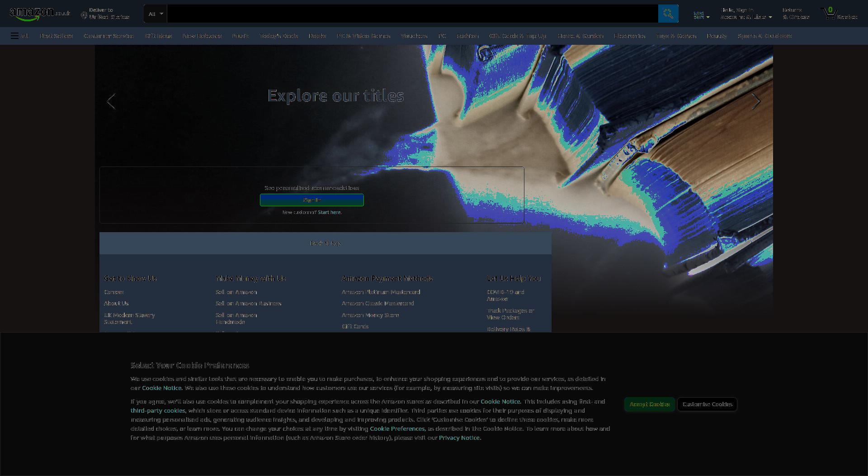Open Returns & Orders
This screenshot has width=868, height=476.
point(796,14)
